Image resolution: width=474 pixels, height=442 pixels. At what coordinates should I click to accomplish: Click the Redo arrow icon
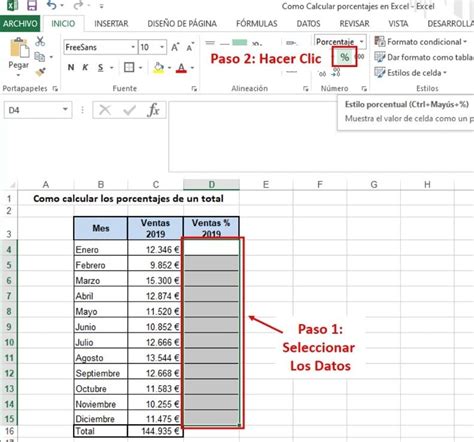pyautogui.click(x=78, y=5)
